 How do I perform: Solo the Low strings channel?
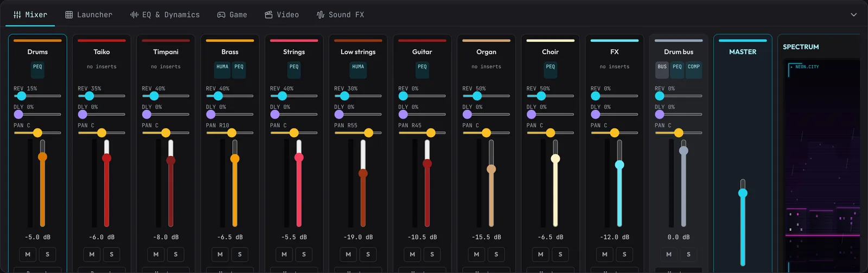368,254
